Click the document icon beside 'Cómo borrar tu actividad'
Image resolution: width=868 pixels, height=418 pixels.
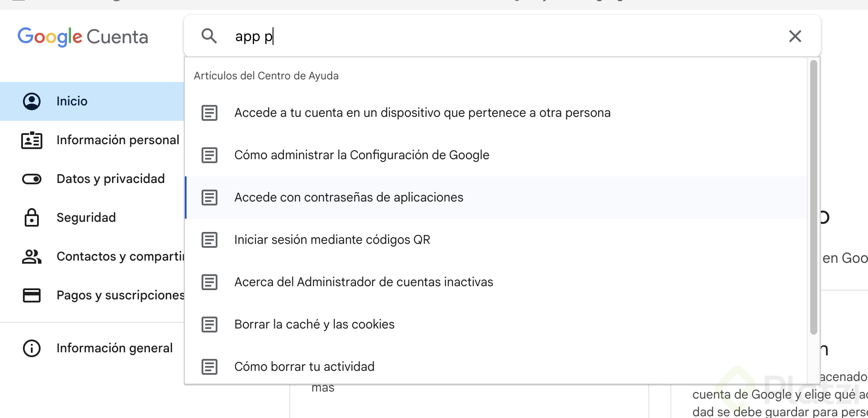click(210, 366)
